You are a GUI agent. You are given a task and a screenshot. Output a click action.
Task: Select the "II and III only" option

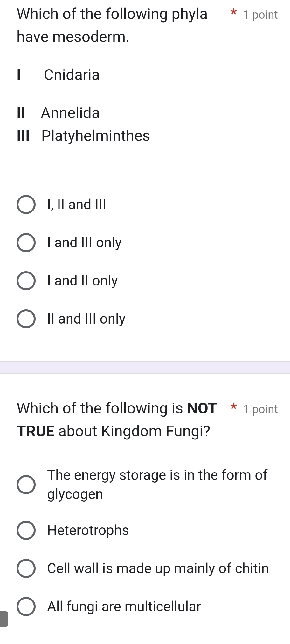click(x=26, y=319)
